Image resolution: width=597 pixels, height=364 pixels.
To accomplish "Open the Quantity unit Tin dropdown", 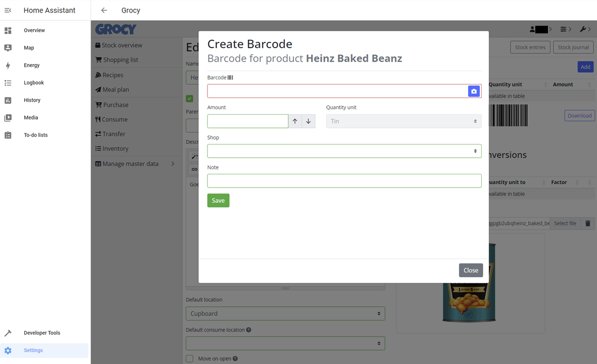I will click(x=404, y=121).
